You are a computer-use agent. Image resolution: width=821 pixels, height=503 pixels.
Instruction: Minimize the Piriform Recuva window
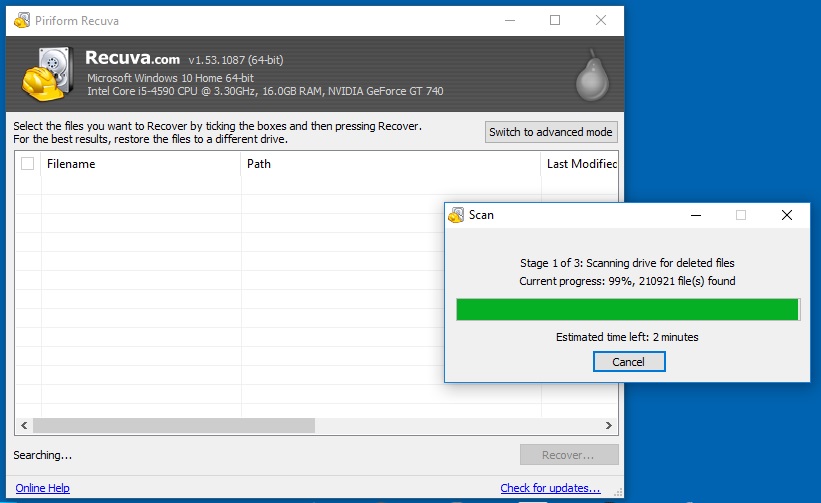[509, 20]
